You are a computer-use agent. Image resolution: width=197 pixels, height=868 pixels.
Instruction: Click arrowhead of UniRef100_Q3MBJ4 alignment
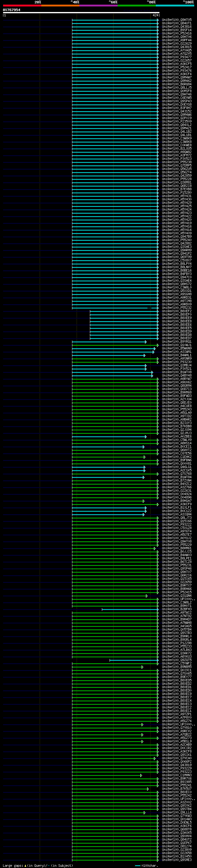pos(146,365)
